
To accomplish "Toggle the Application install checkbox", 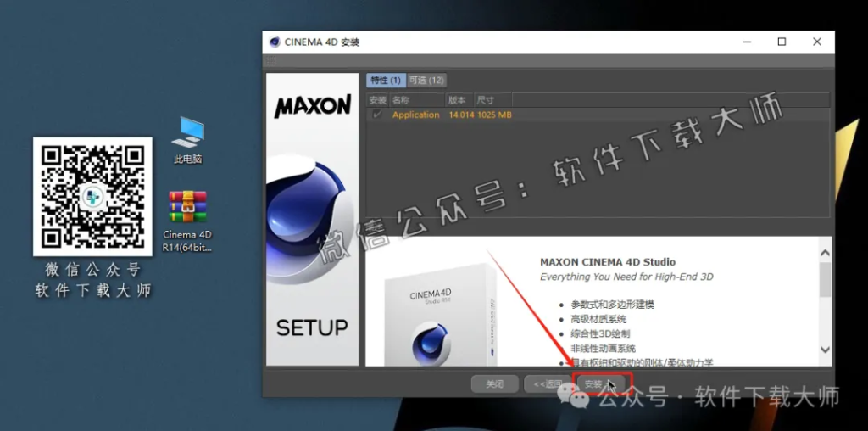I will [377, 115].
